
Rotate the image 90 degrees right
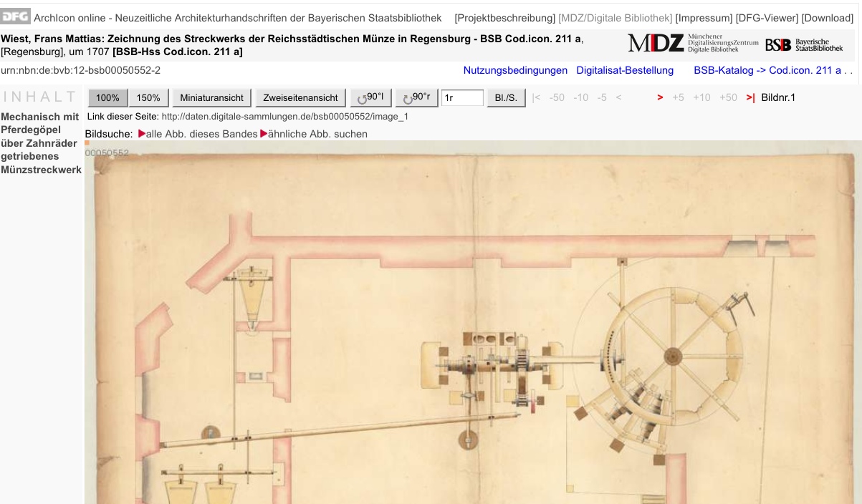click(416, 97)
